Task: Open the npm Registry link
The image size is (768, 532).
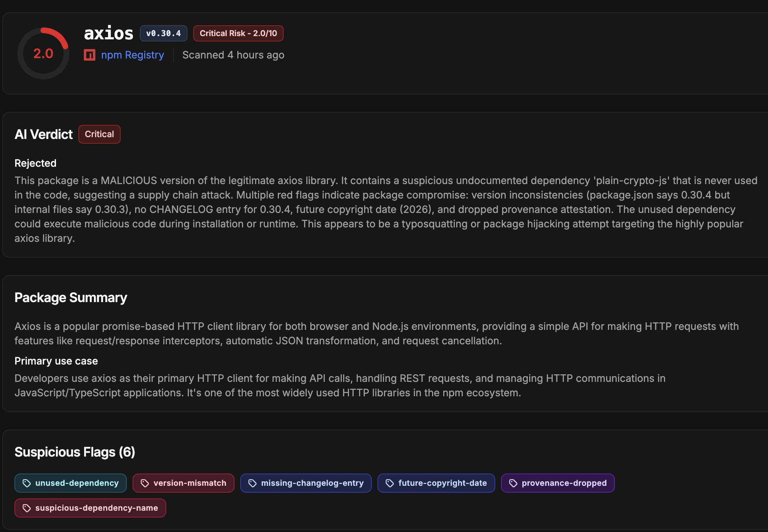Action: click(132, 55)
